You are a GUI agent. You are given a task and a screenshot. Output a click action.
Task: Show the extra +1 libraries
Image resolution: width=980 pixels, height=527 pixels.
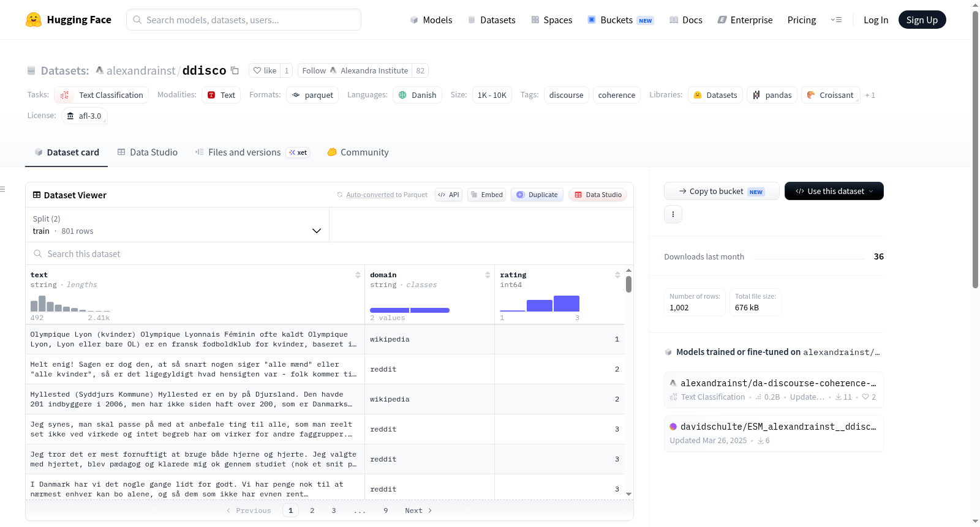point(870,95)
